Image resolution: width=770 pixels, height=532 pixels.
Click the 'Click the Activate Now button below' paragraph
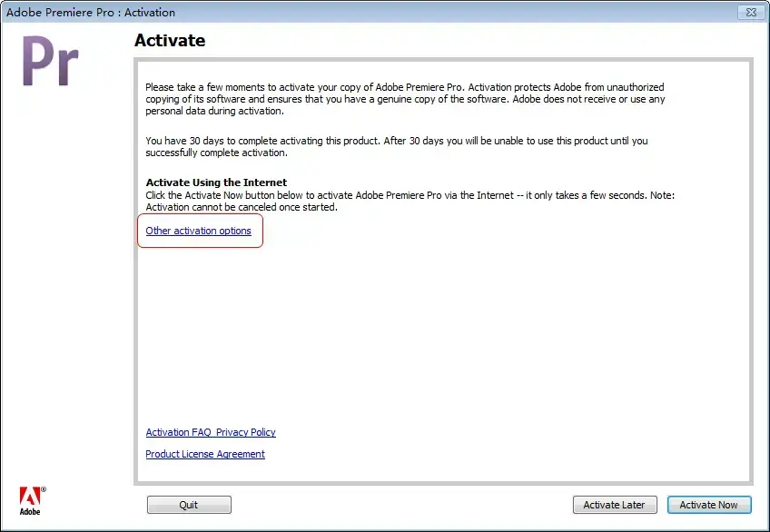pyautogui.click(x=410, y=202)
